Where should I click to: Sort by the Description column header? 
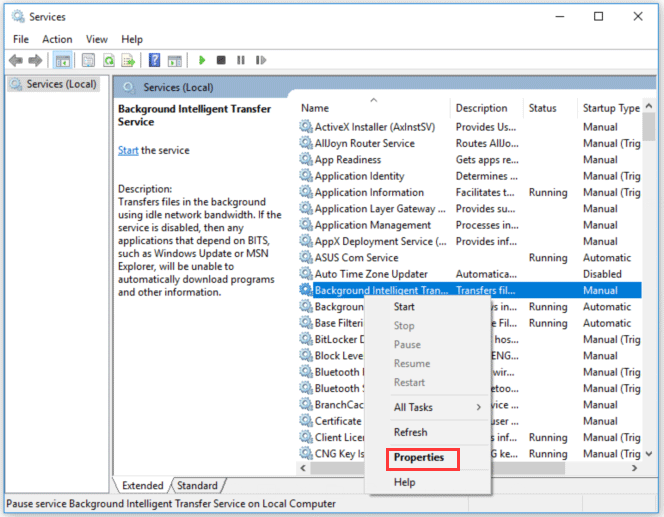[487, 108]
